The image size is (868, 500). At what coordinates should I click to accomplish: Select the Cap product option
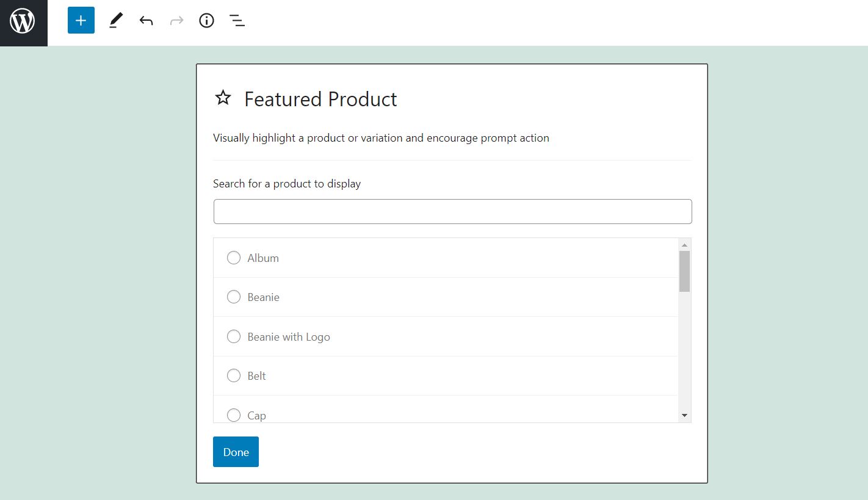233,415
